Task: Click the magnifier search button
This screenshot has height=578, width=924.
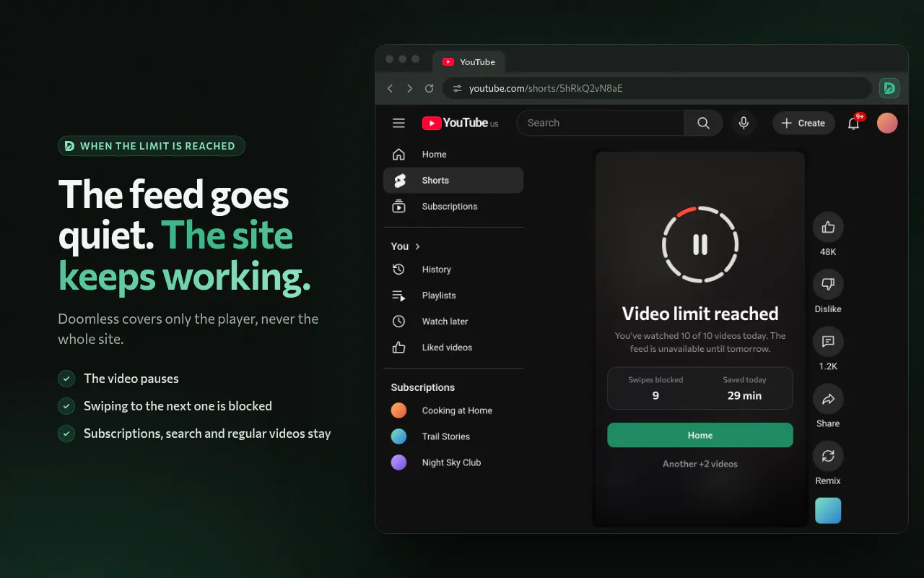Action: coord(703,123)
